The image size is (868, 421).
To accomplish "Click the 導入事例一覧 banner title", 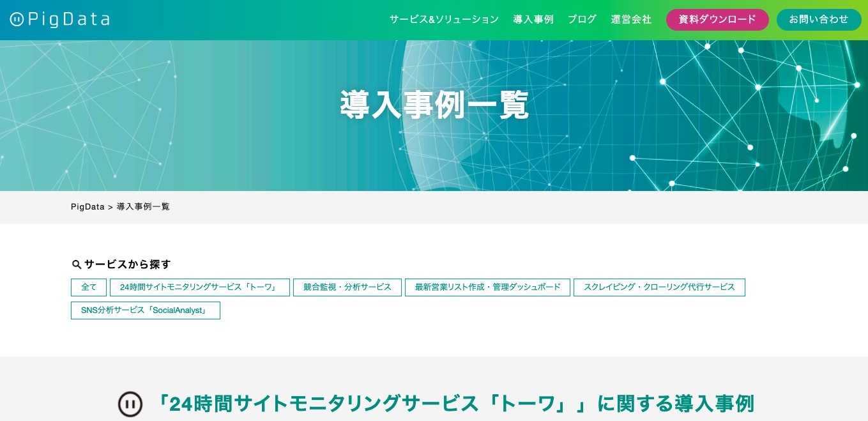I will point(434,105).
